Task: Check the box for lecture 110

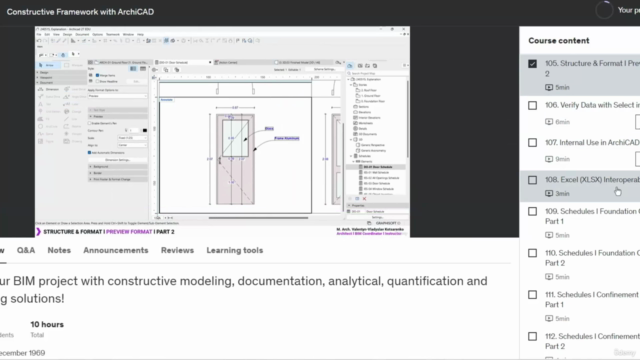Action: point(532,253)
